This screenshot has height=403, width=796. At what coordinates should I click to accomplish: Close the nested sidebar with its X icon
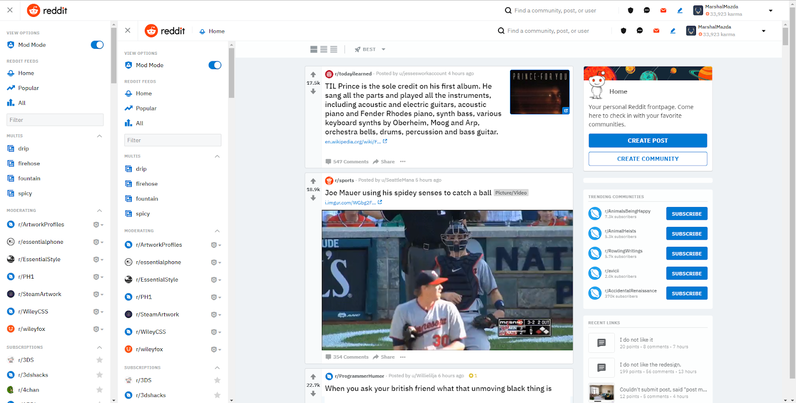[127, 30]
